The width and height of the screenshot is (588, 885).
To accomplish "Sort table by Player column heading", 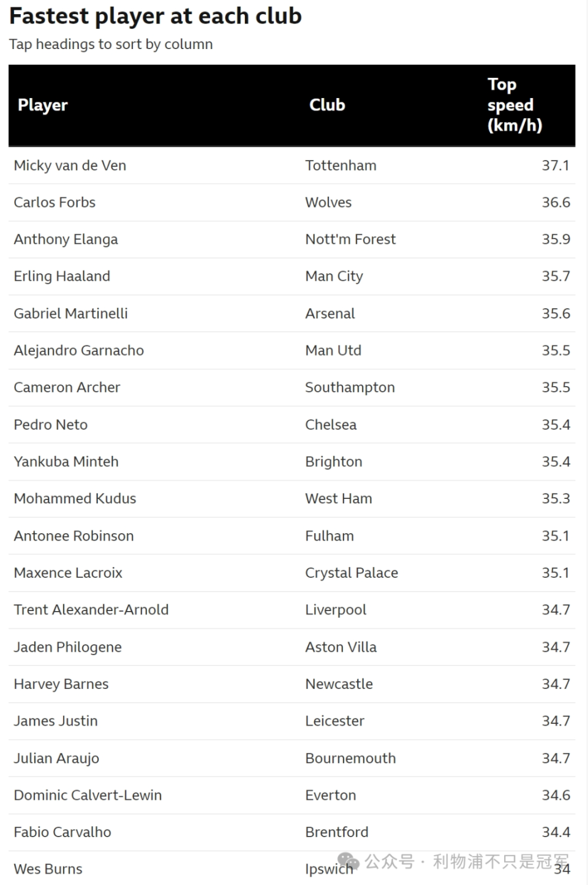I will [x=43, y=105].
